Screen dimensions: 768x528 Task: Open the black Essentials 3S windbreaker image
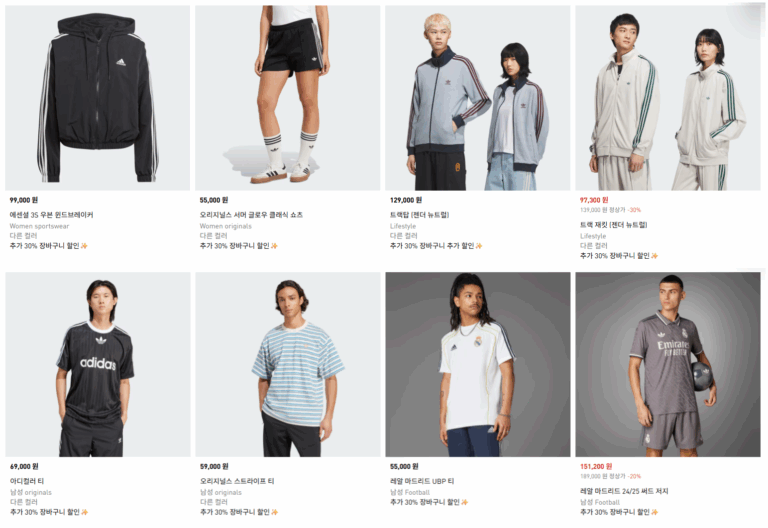[97, 98]
